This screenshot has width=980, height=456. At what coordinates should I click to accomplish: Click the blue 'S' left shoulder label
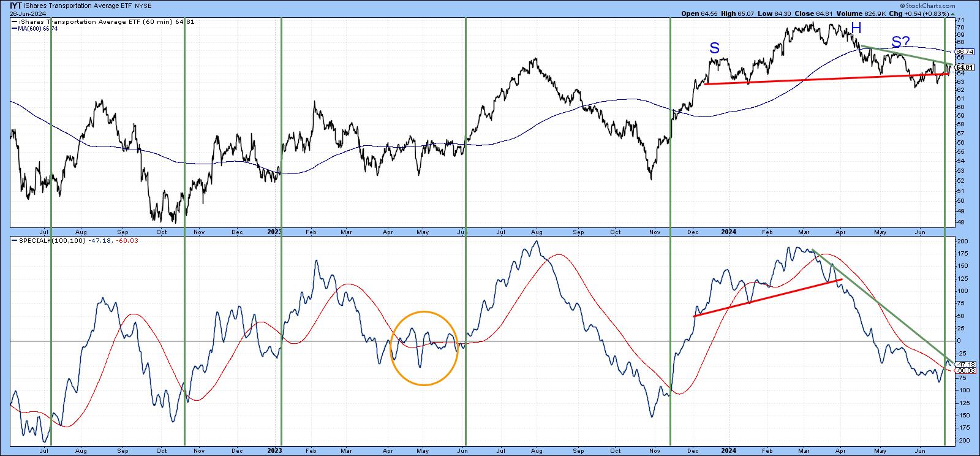point(714,48)
